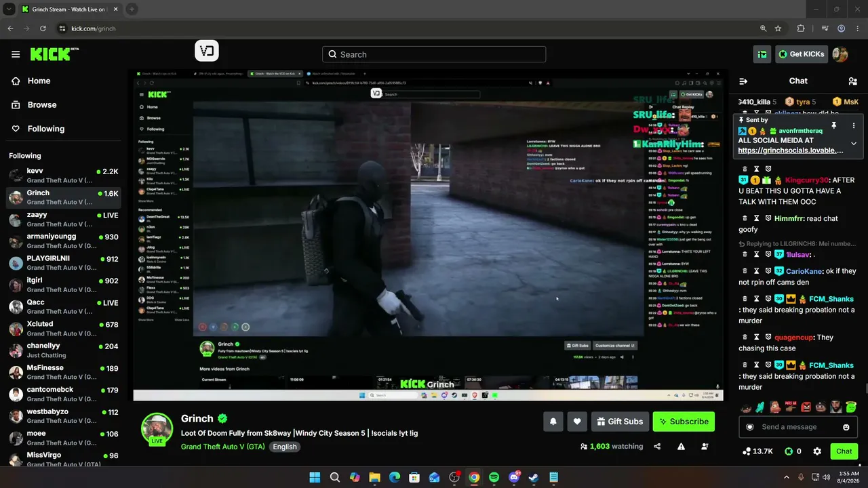Screen dimensions: 868x488
Task: Click the KICK logo
Action: pos(54,54)
